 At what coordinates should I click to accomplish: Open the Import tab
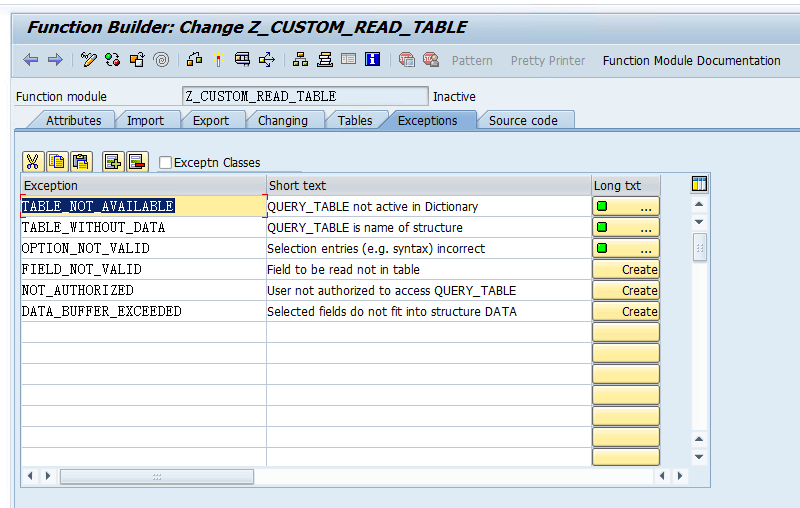pos(145,120)
